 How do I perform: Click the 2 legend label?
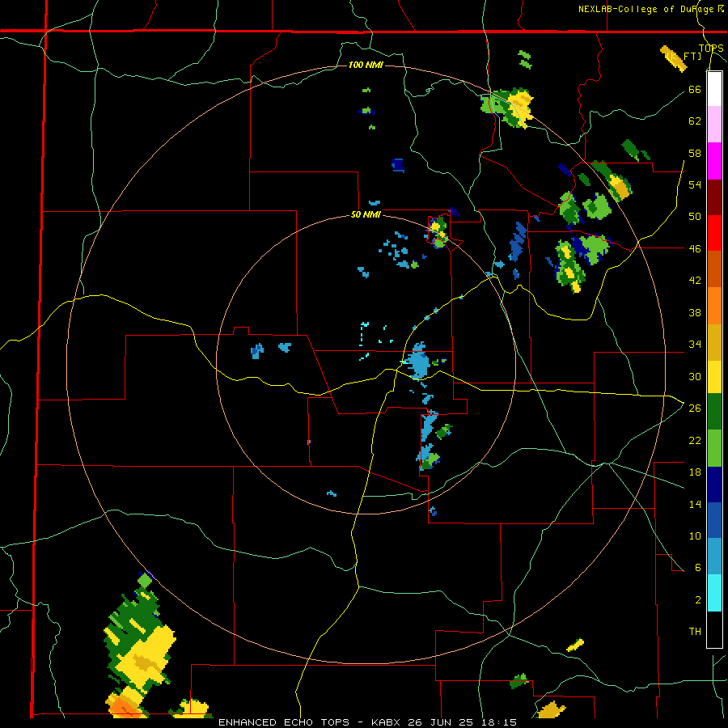click(698, 599)
